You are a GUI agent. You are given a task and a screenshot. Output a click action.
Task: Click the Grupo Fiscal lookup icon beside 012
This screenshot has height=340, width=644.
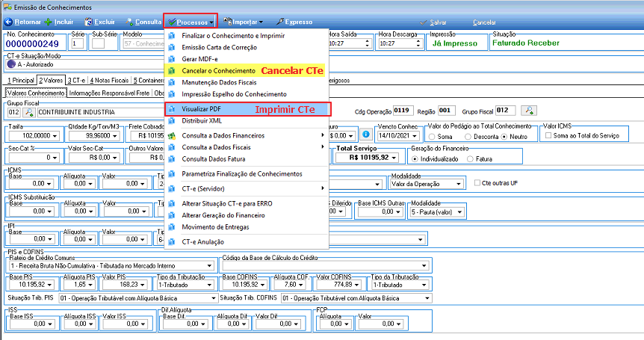click(x=28, y=112)
